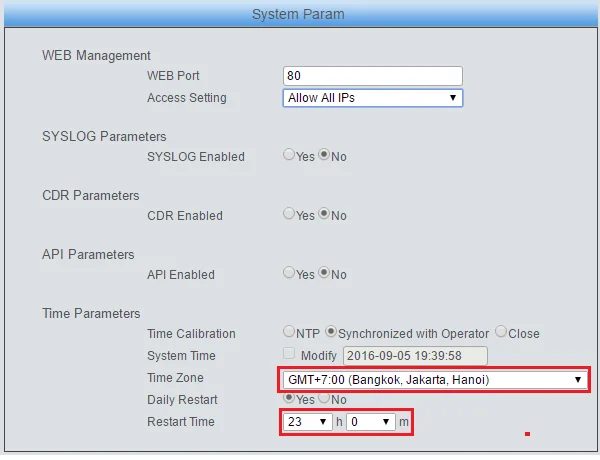Select No for API Enabled
This screenshot has height=460, width=600.
pos(324,272)
